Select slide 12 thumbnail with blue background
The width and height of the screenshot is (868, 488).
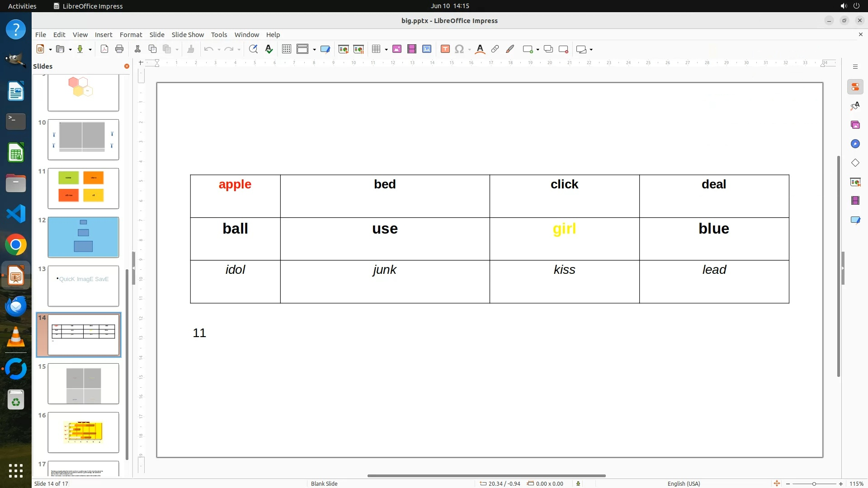tap(83, 237)
